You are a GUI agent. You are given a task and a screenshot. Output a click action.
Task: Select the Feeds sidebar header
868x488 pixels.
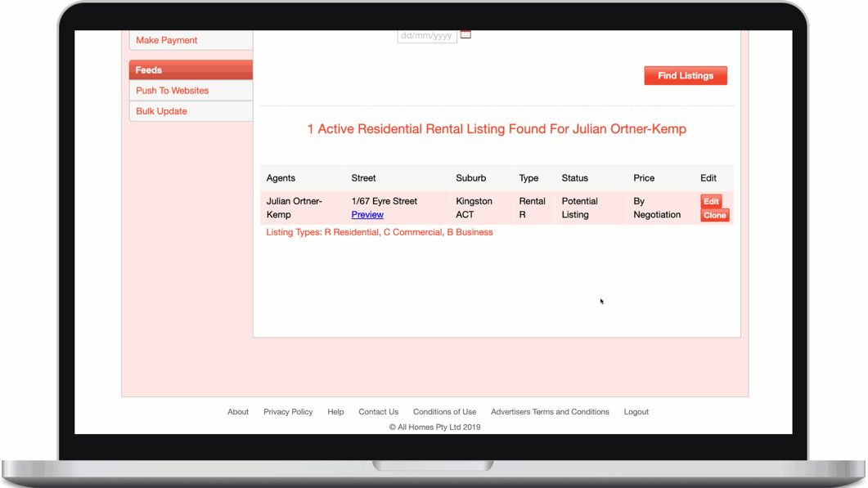pos(191,70)
